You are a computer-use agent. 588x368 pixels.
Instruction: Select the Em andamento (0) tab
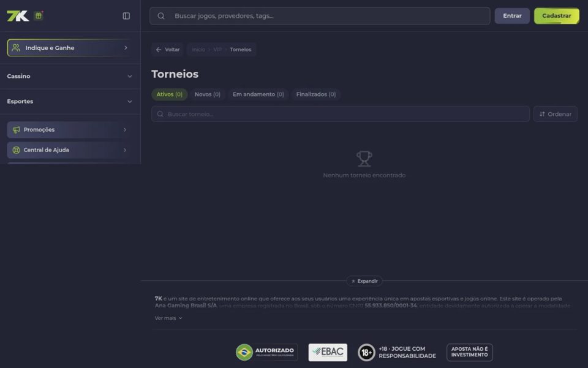(258, 94)
